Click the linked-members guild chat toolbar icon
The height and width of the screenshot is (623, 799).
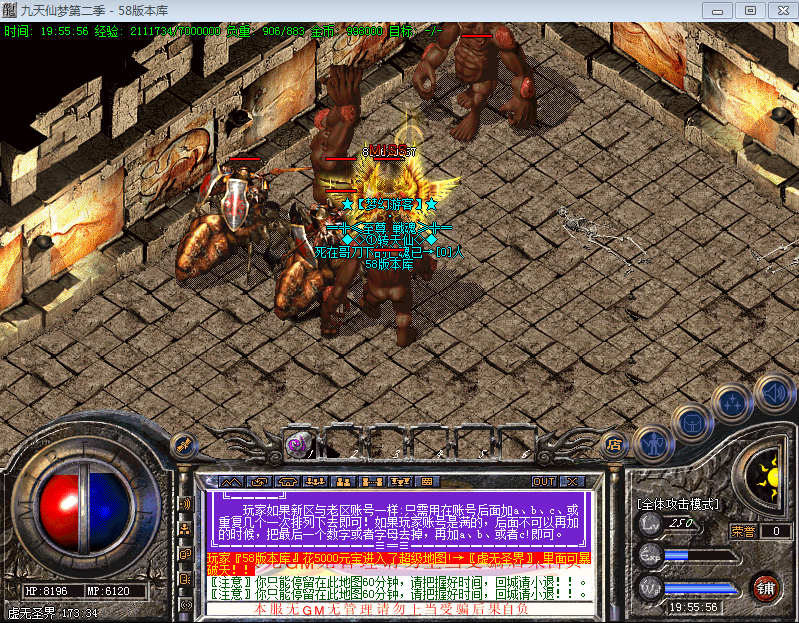(x=371, y=481)
